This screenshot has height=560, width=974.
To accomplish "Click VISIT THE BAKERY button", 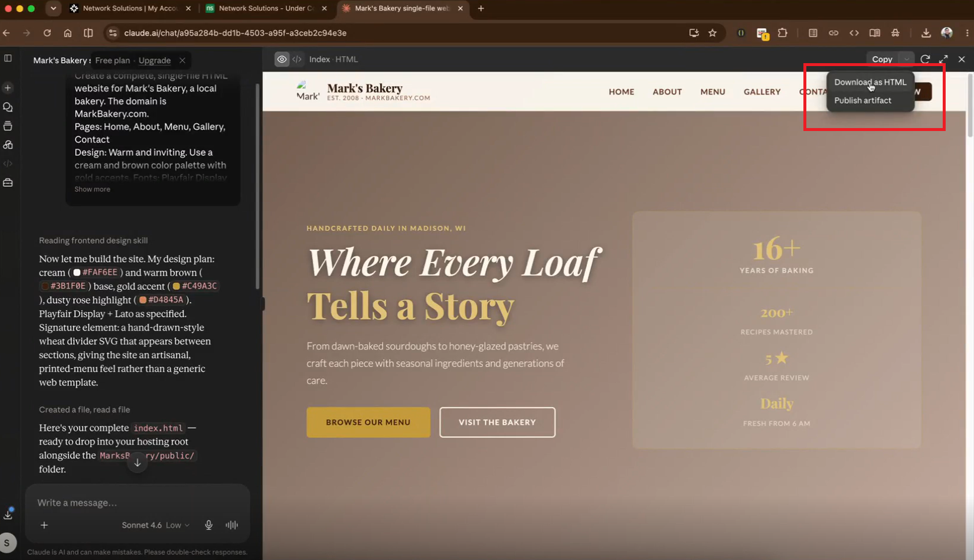I will (x=497, y=423).
